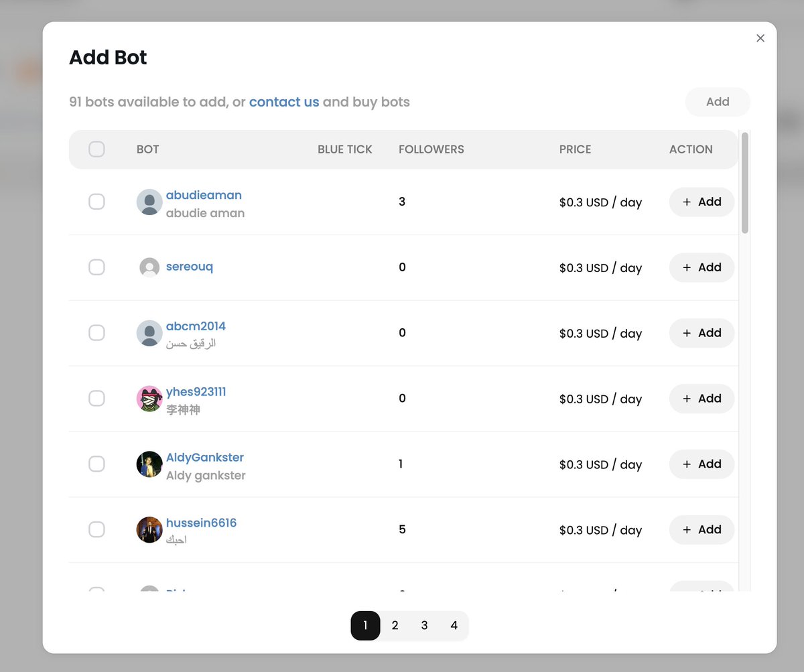Check the checkbox next to abudieaman
Viewport: 804px width, 672px height.
[96, 202]
